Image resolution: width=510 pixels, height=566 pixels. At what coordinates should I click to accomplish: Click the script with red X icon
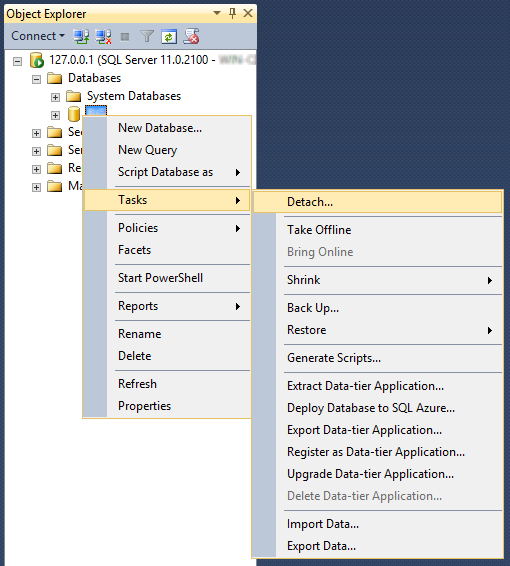click(191, 36)
